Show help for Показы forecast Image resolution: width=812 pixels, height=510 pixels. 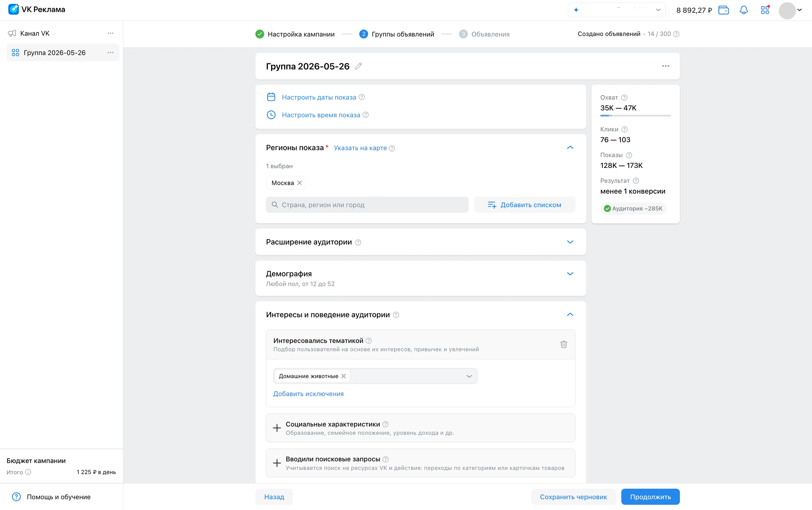tap(629, 155)
